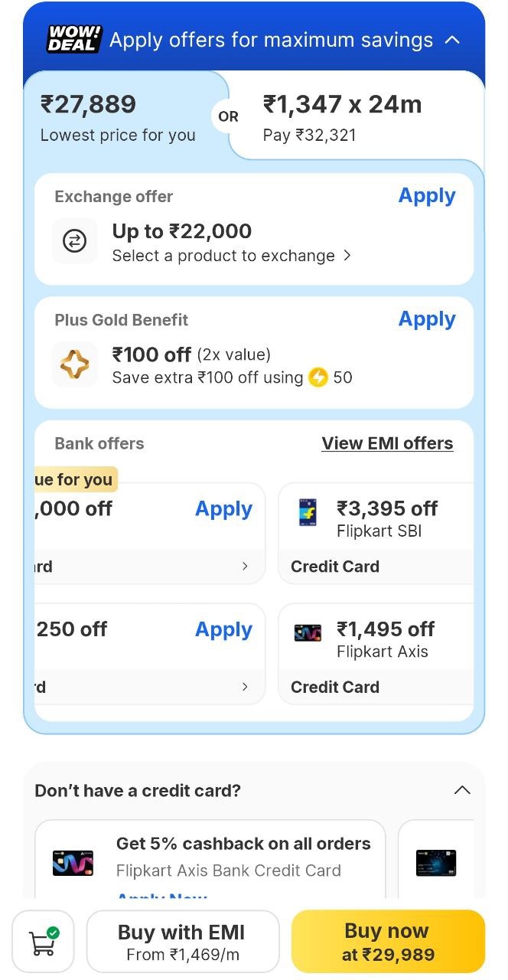Expand the 250 off offer card chevron
Image resolution: width=508 pixels, height=980 pixels.
(245, 687)
